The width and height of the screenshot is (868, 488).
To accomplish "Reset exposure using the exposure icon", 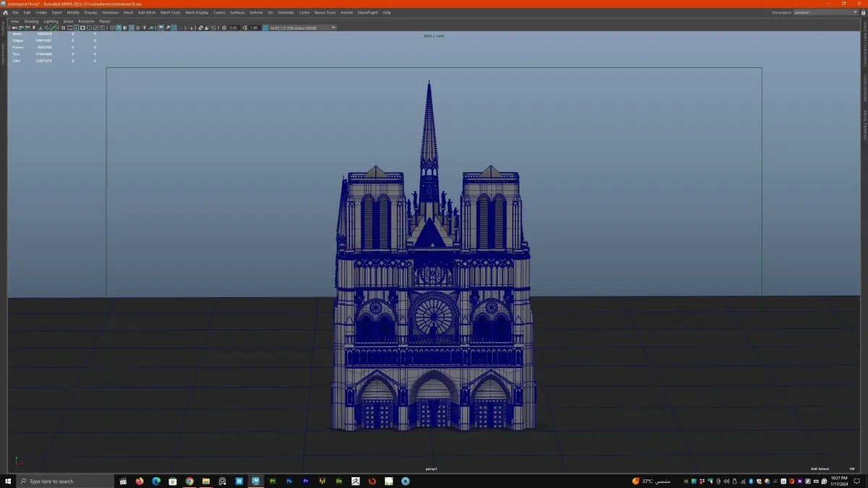I will coord(224,27).
